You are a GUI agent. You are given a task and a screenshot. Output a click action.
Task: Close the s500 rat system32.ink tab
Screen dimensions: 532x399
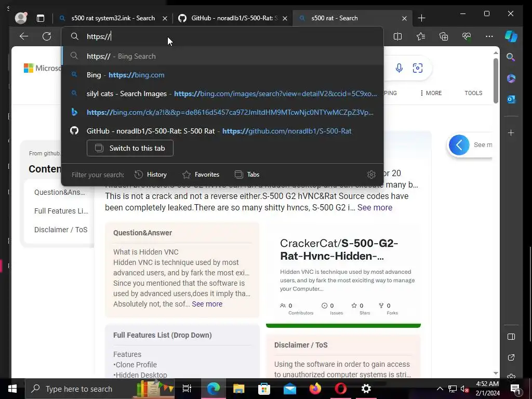tap(165, 18)
